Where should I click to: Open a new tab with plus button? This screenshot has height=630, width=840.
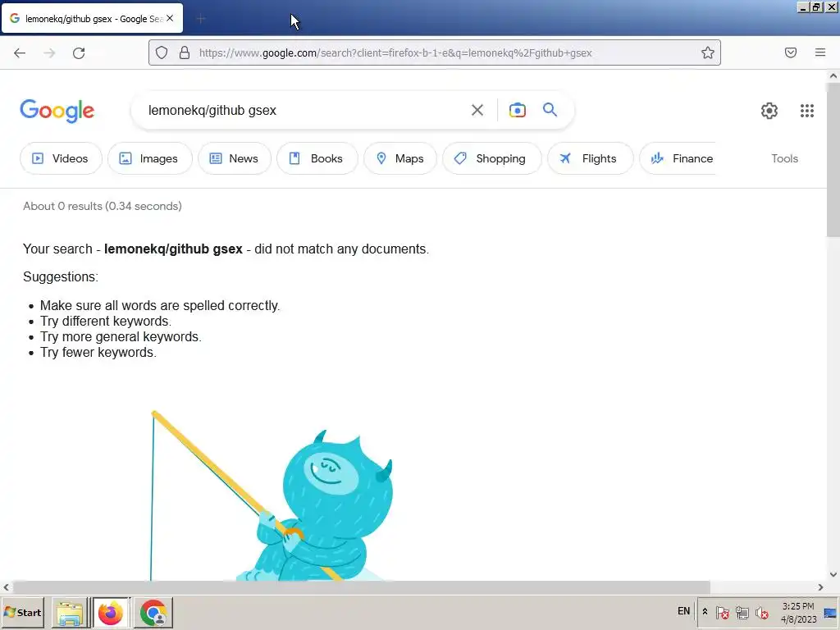(x=201, y=19)
